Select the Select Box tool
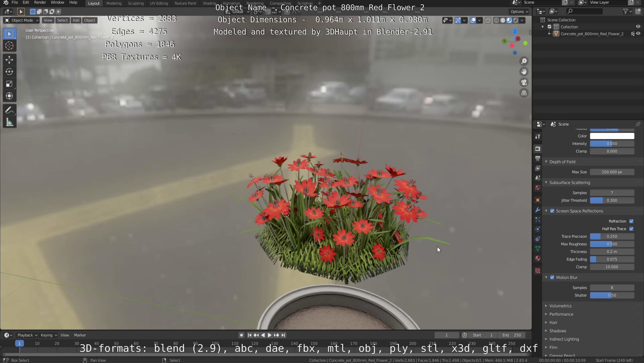Image resolution: width=644 pixels, height=363 pixels. click(x=9, y=34)
